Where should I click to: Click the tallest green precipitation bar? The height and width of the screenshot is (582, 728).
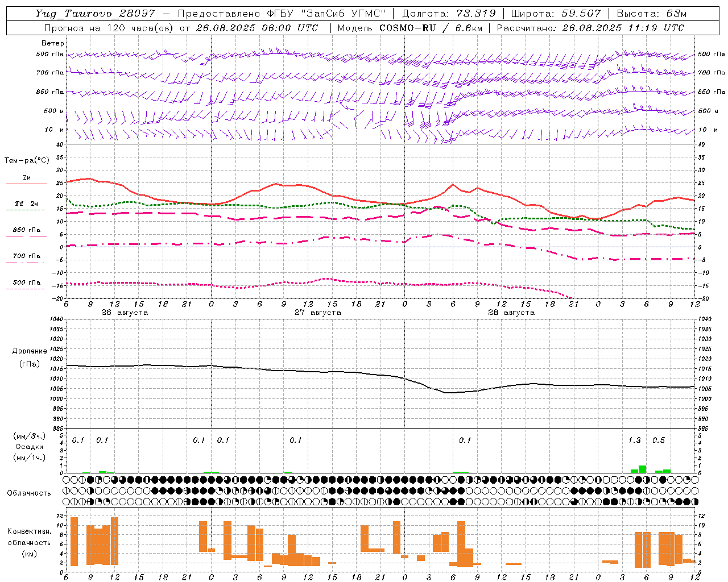[642, 469]
